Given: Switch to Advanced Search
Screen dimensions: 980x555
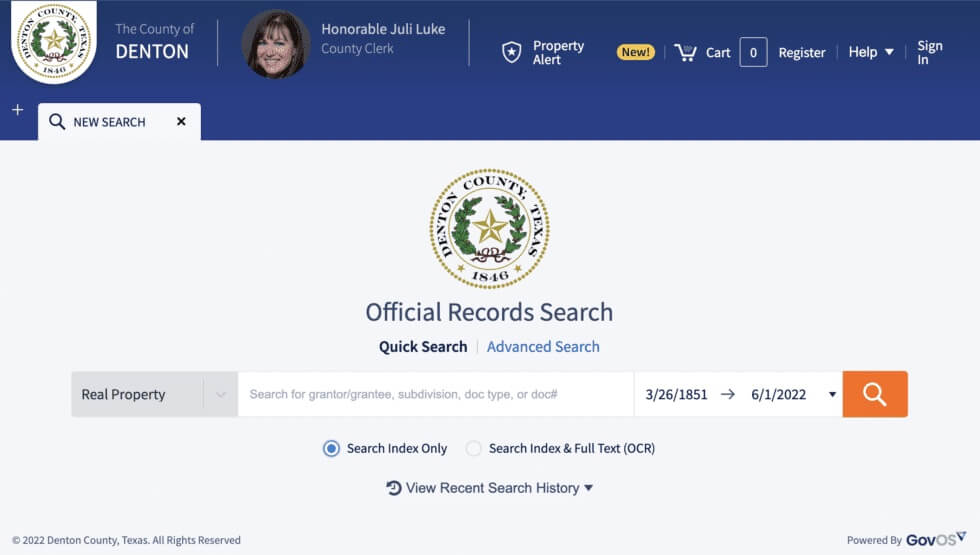Looking at the screenshot, I should 543,347.
